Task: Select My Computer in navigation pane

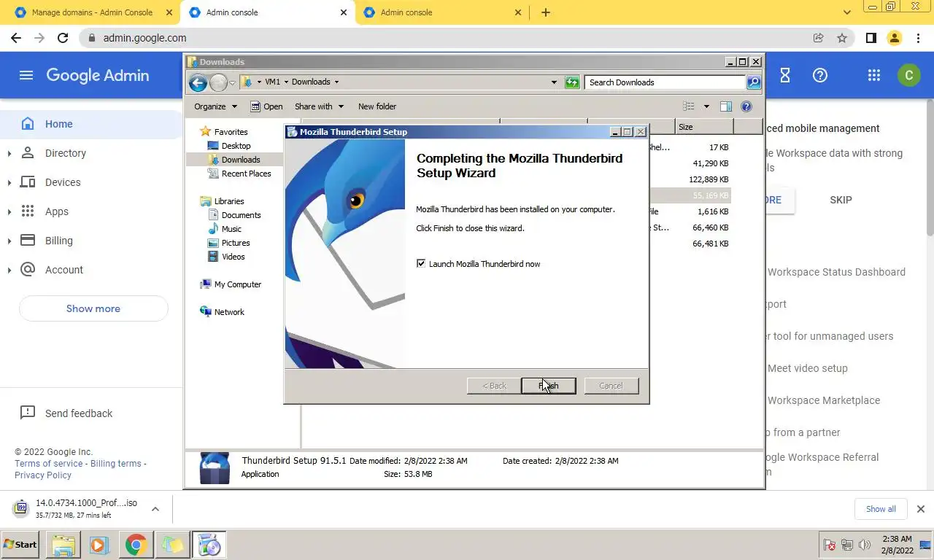Action: coord(237,284)
